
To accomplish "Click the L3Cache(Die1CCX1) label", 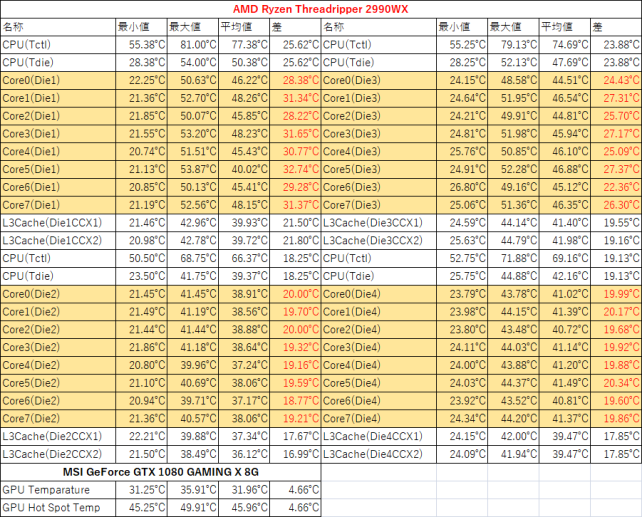I will pyautogui.click(x=58, y=223).
